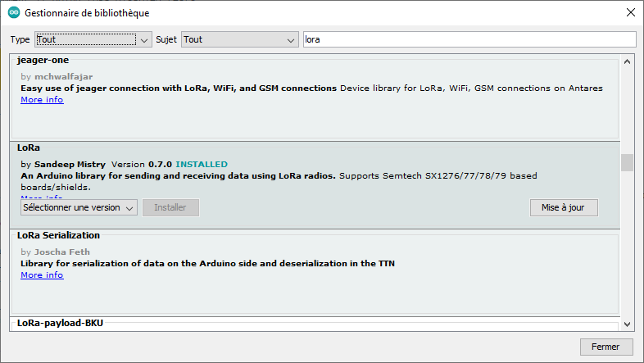
Task: Click the search field containing lora
Action: point(469,39)
